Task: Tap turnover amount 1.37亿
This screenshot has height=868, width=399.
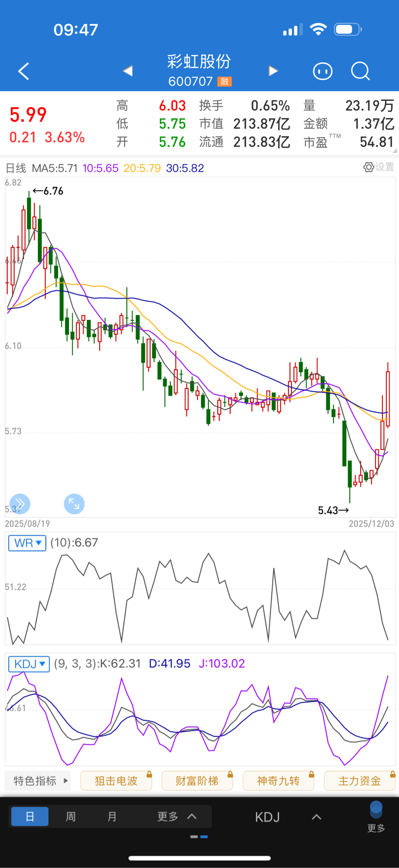Action: coord(374,124)
